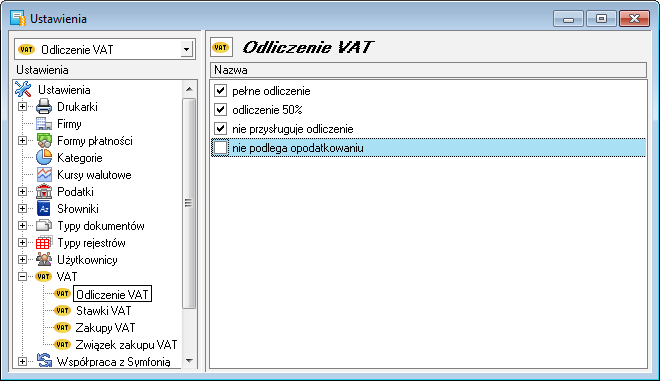Click the Słowniki dictionary icon

coord(44,208)
